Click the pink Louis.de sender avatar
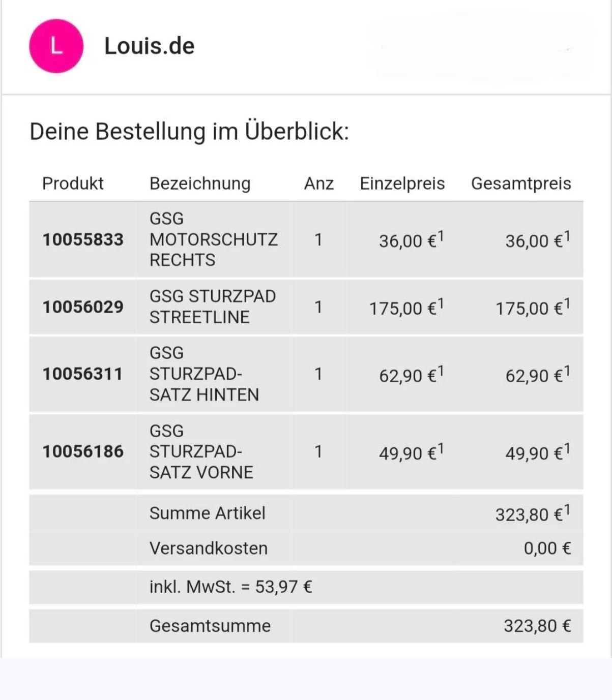 click(x=56, y=46)
